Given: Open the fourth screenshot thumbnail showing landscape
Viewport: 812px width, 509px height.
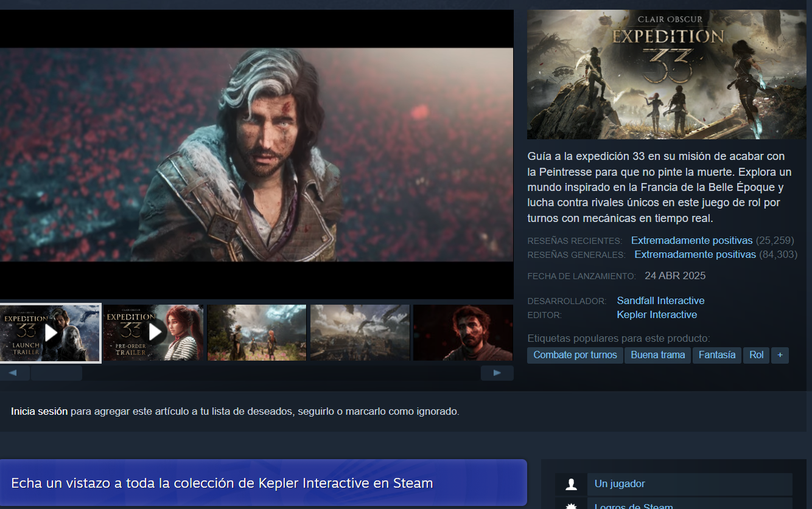Looking at the screenshot, I should click(x=360, y=333).
